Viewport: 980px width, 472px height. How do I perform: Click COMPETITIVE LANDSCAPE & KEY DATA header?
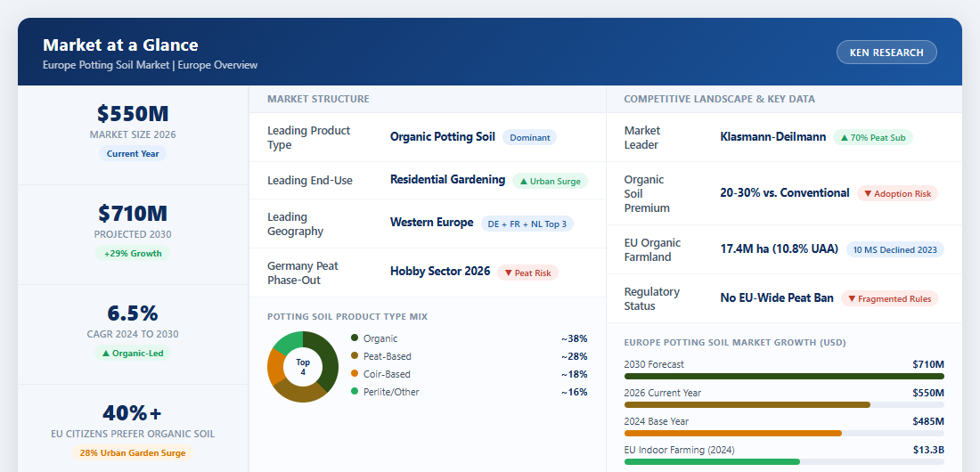click(719, 99)
